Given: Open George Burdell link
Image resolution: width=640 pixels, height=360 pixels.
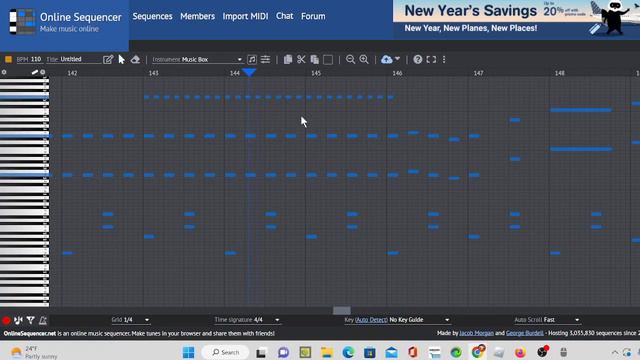Looking at the screenshot, I should tap(524, 333).
